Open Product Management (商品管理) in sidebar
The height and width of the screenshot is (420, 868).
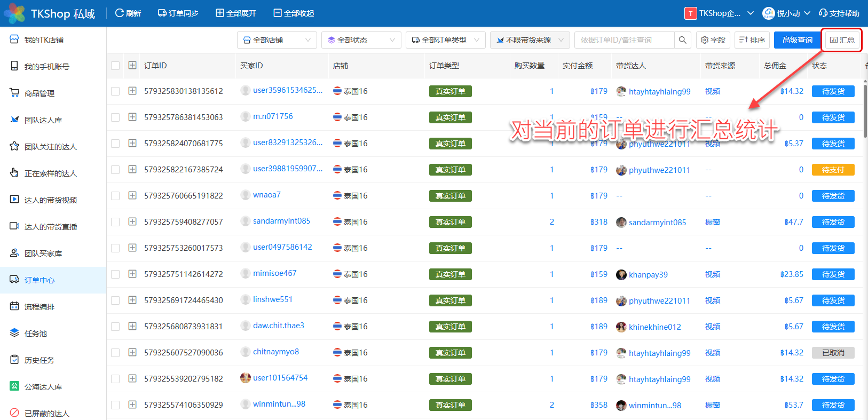(40, 93)
